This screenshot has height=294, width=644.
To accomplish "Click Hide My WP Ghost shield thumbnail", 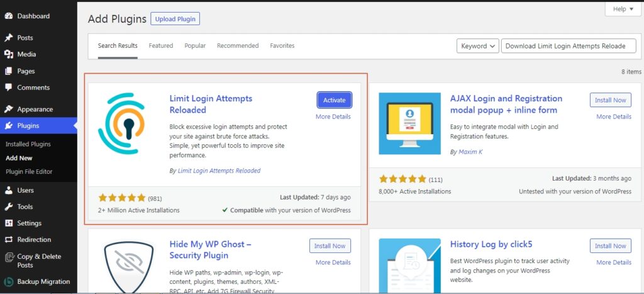I will [128, 265].
